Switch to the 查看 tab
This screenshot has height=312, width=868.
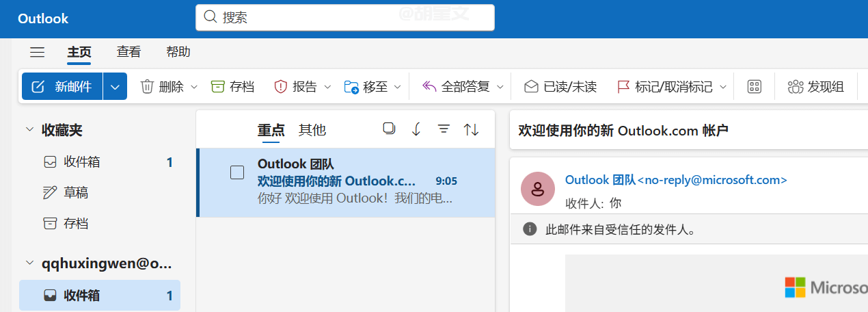click(x=128, y=52)
